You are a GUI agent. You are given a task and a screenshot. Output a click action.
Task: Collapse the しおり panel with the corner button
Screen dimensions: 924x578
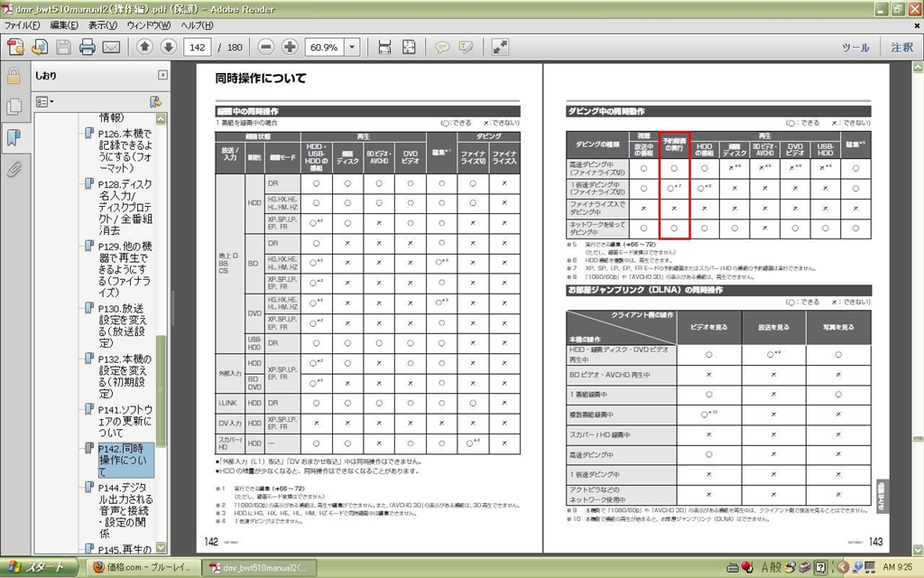[x=162, y=75]
